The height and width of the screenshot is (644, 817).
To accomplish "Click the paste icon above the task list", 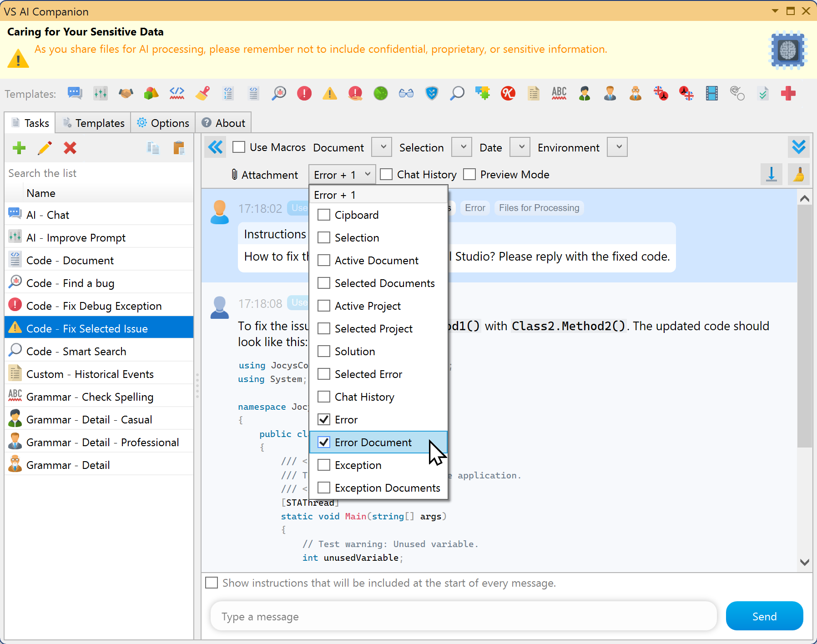I will (x=179, y=148).
